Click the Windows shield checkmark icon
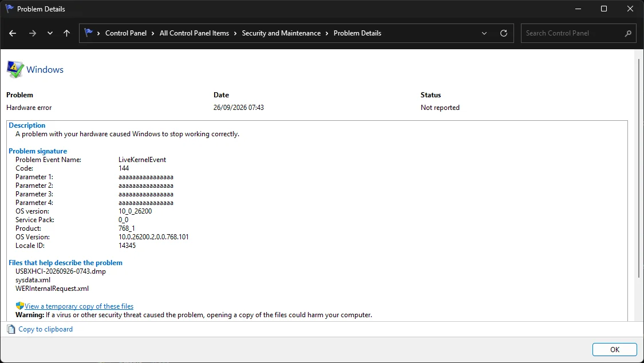This screenshot has width=644, height=363. (x=15, y=69)
